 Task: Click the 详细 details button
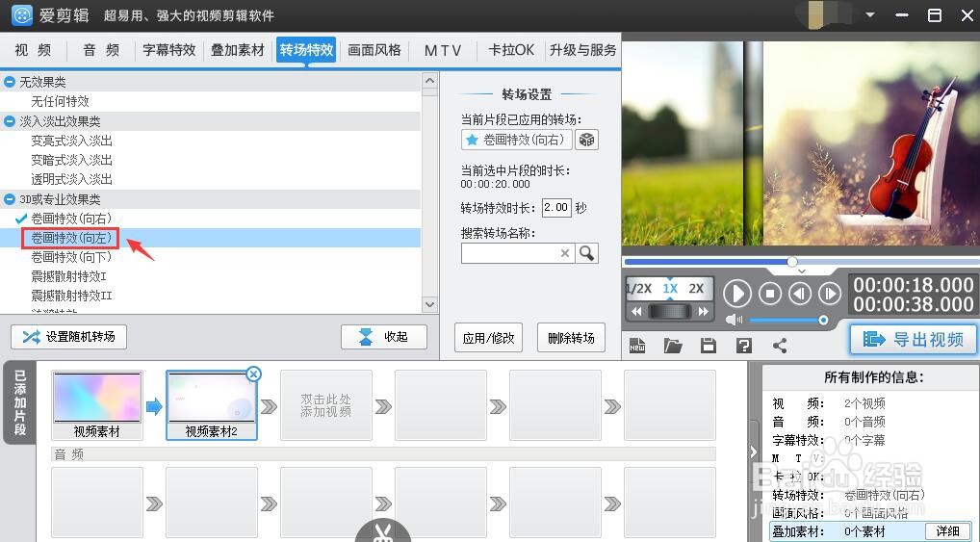(x=947, y=531)
